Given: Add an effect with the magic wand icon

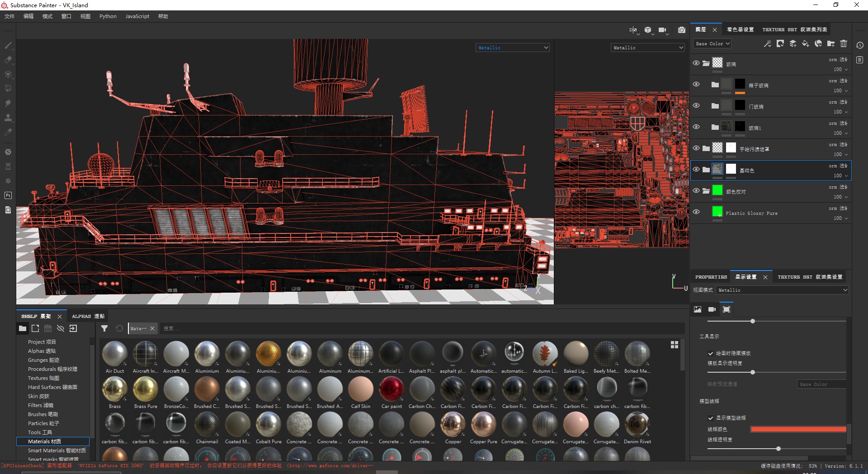Looking at the screenshot, I should point(768,43).
